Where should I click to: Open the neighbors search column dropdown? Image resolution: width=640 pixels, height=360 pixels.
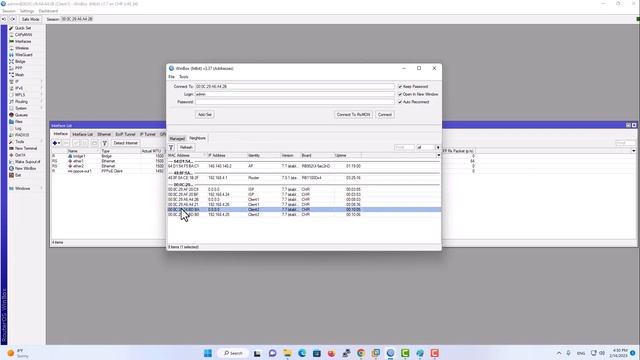click(438, 147)
